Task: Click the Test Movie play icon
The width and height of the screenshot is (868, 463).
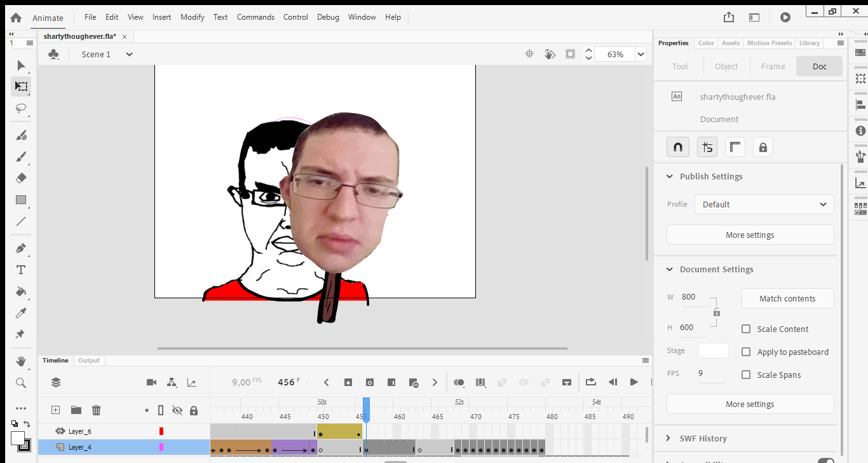Action: tap(785, 18)
